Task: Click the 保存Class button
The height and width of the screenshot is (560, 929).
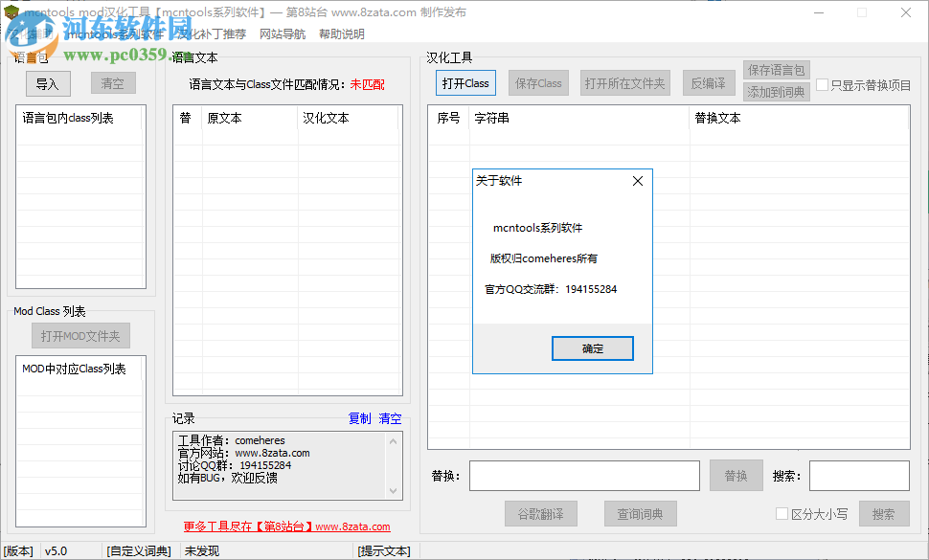Action: pos(538,82)
